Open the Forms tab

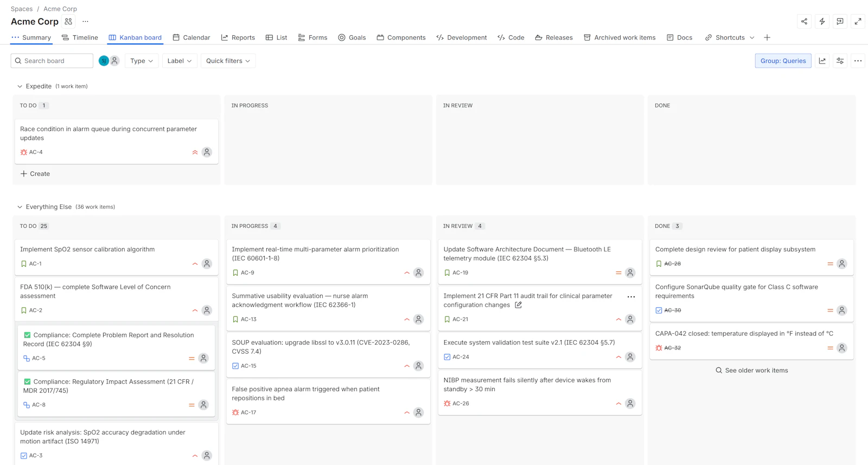312,37
